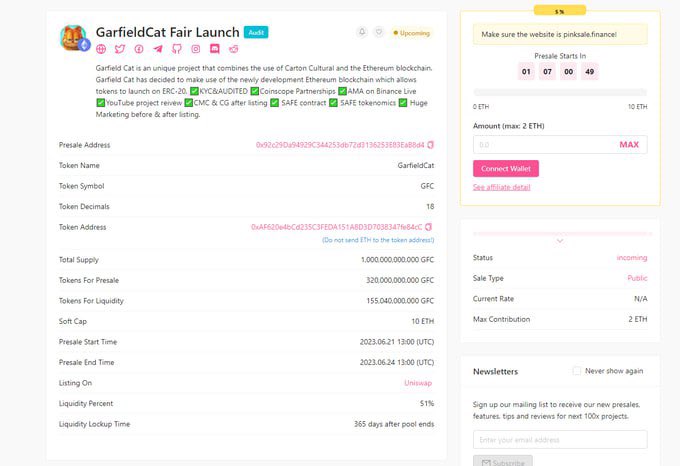Click the Presale End Time value
The height and width of the screenshot is (466, 680).
click(x=397, y=362)
